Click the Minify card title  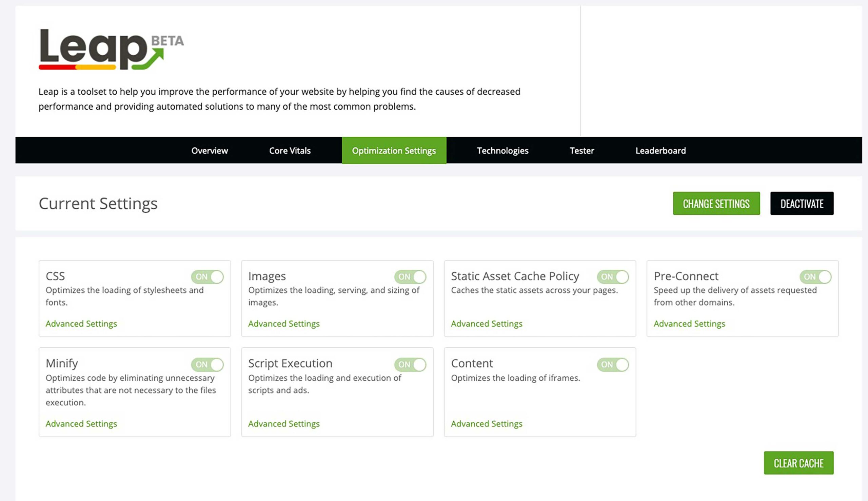point(62,363)
